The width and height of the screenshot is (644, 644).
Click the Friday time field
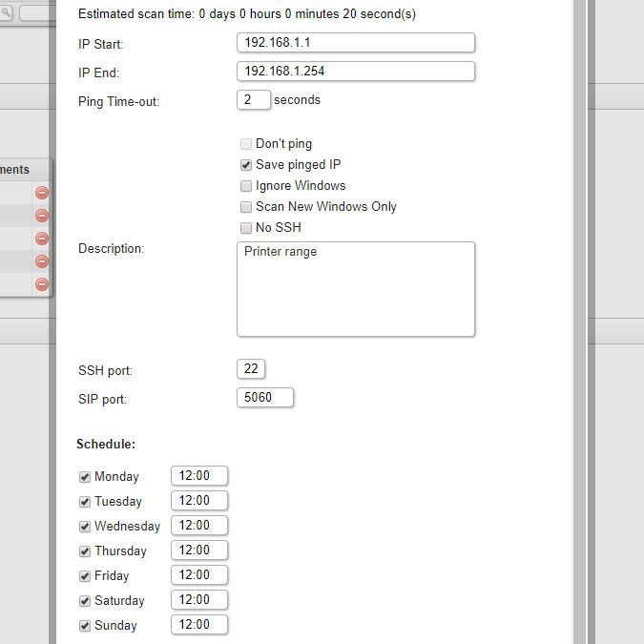199,575
